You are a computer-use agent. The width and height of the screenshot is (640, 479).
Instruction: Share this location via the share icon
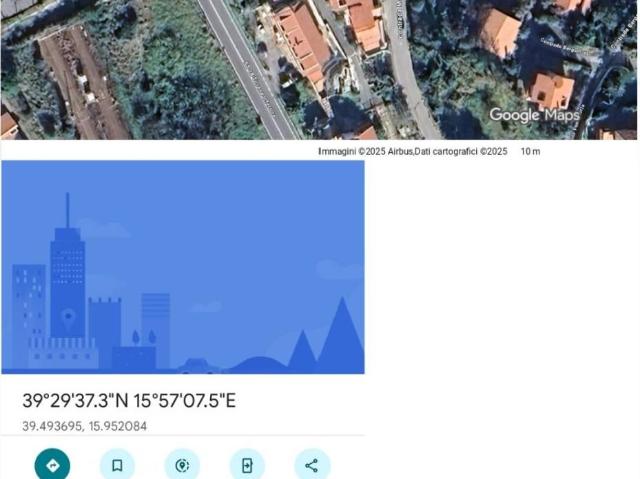(x=312, y=465)
